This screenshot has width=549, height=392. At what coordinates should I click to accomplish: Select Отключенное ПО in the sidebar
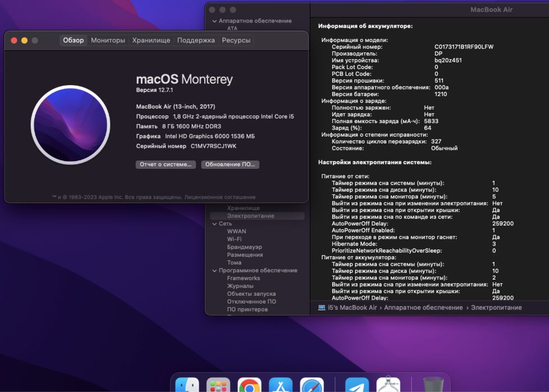pyautogui.click(x=251, y=301)
